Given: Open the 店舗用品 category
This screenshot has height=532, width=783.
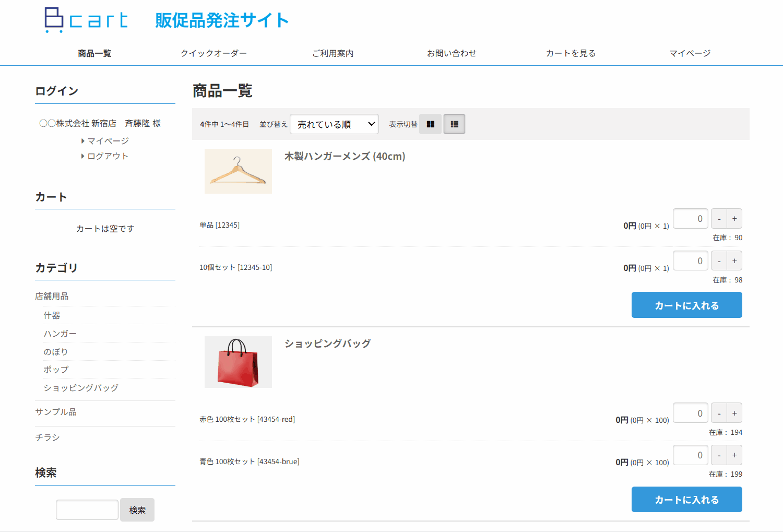Looking at the screenshot, I should click(x=52, y=296).
